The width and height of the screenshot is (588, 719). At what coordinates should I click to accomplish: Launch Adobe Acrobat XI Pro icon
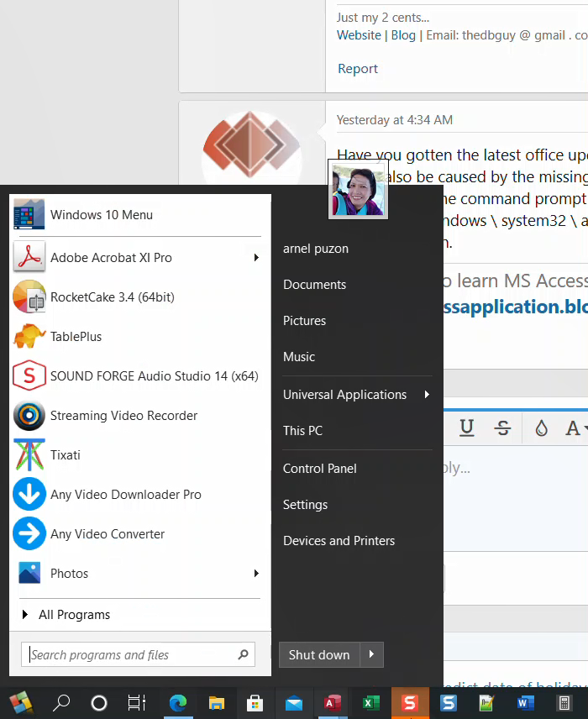29,257
